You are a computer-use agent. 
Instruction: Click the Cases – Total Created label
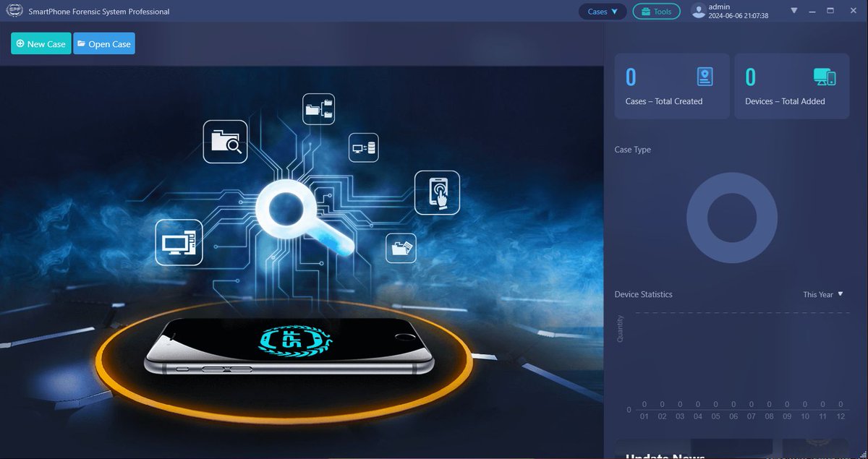(664, 101)
